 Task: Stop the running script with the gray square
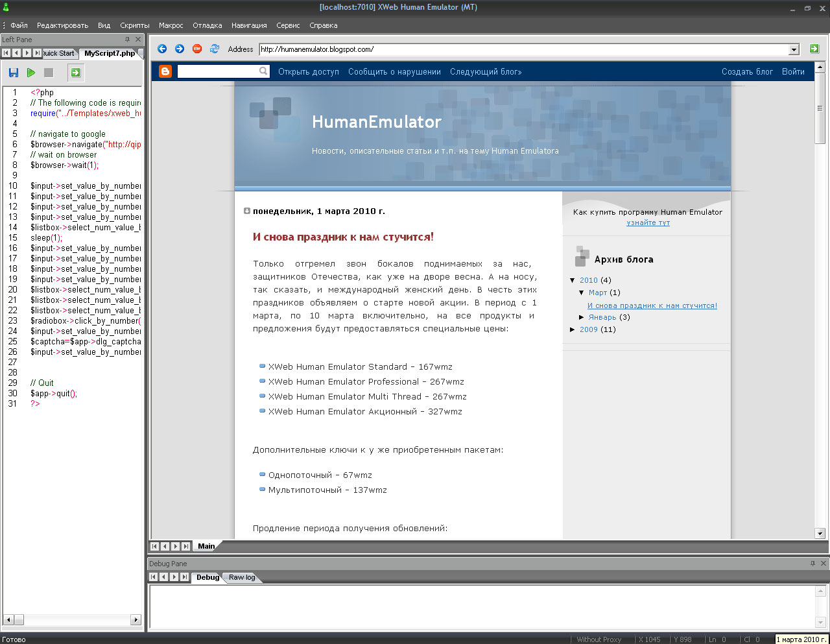tap(49, 73)
